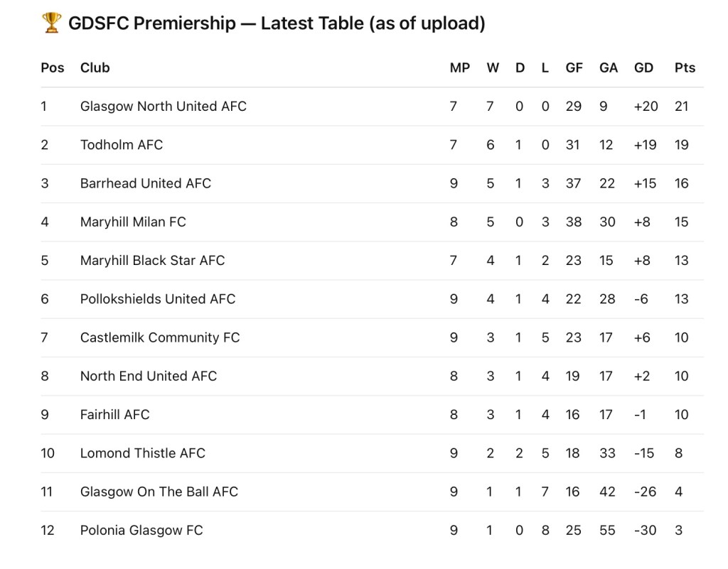The width and height of the screenshot is (728, 569).
Task: Select Glasgow North United AFC club name
Action: [x=163, y=107]
